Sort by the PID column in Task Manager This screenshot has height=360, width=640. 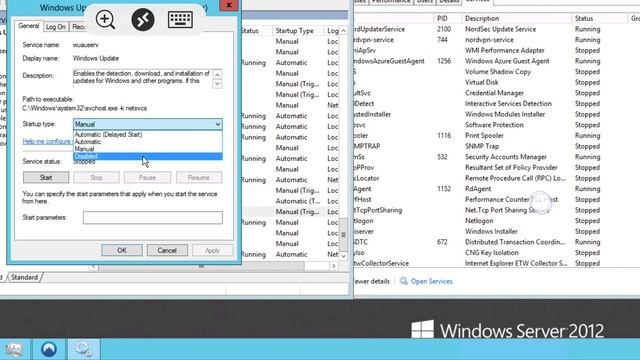point(442,18)
